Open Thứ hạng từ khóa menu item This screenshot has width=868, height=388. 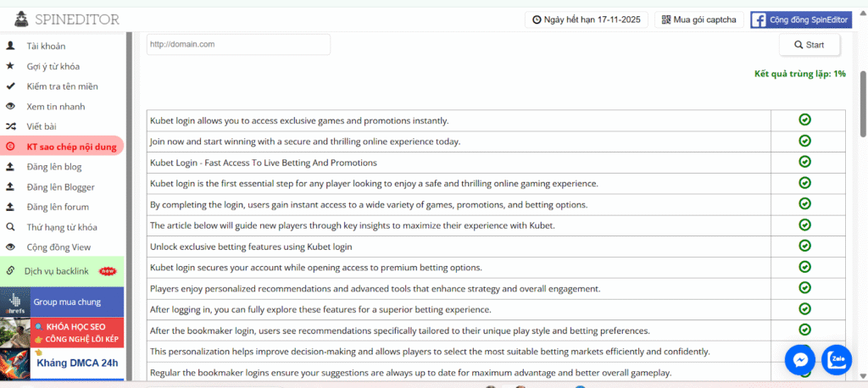click(62, 227)
